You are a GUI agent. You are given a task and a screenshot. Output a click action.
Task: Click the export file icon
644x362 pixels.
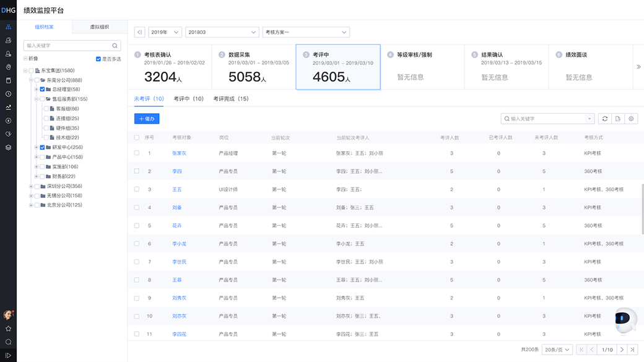(x=618, y=119)
